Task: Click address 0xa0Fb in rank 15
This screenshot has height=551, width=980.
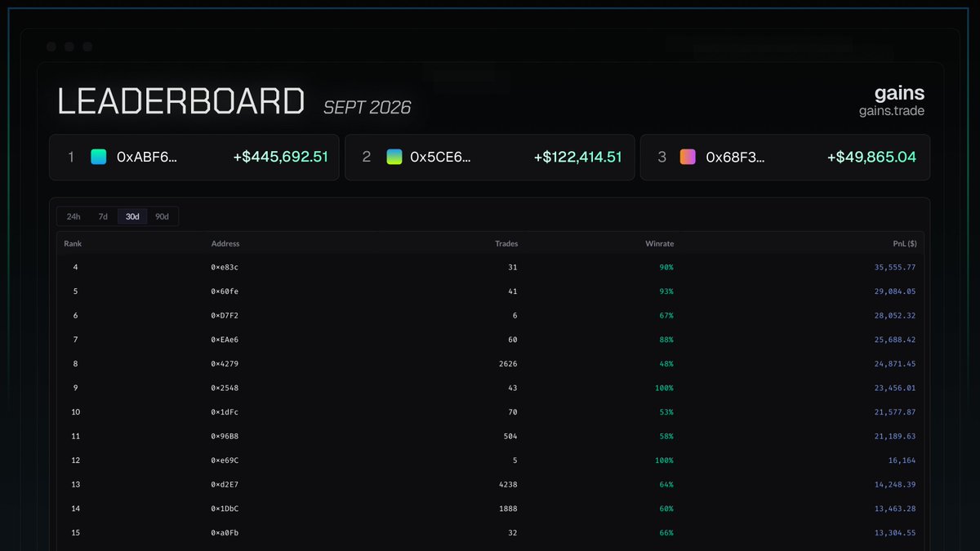Action: [x=225, y=533]
